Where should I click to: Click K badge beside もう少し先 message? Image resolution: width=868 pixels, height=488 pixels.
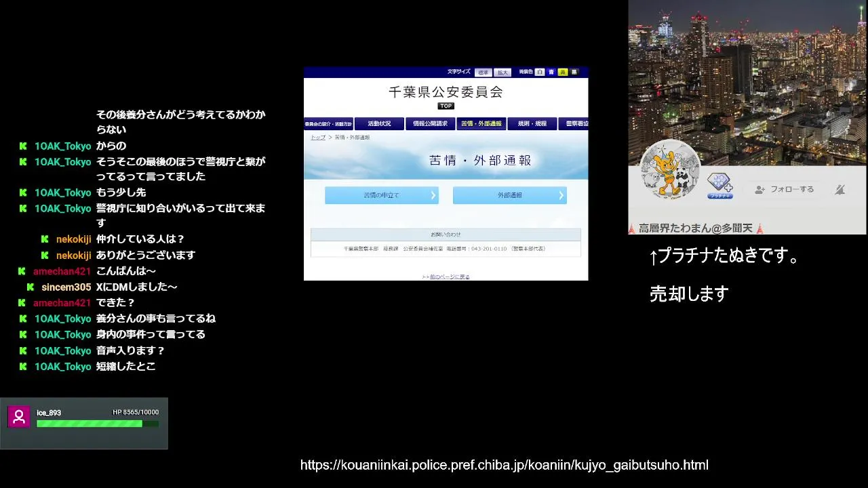pyautogui.click(x=23, y=192)
